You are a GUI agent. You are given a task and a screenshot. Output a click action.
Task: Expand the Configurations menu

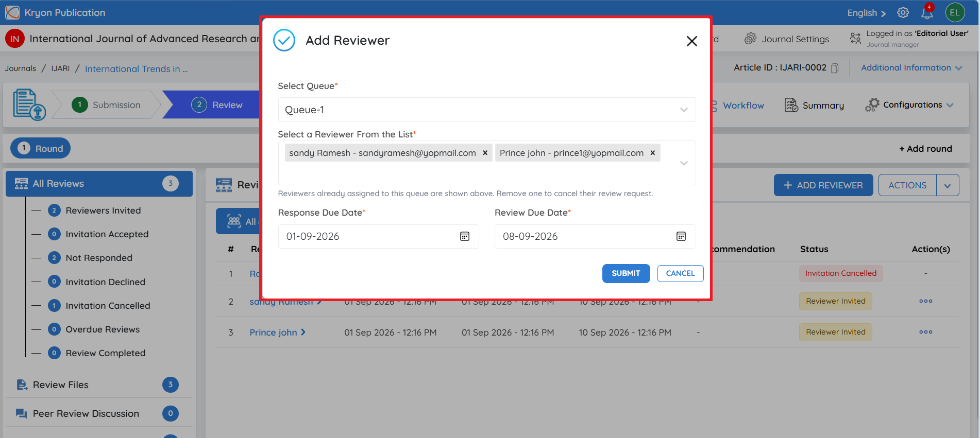pyautogui.click(x=909, y=105)
